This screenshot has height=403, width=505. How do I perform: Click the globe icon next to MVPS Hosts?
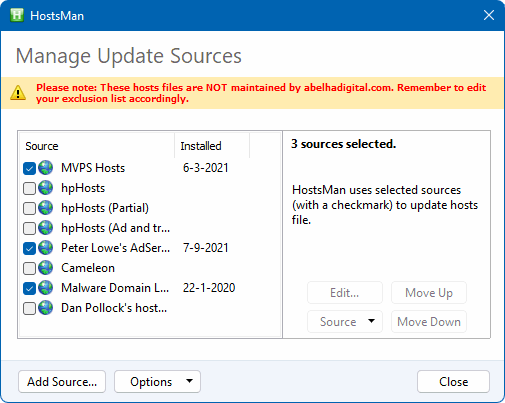coord(45,168)
